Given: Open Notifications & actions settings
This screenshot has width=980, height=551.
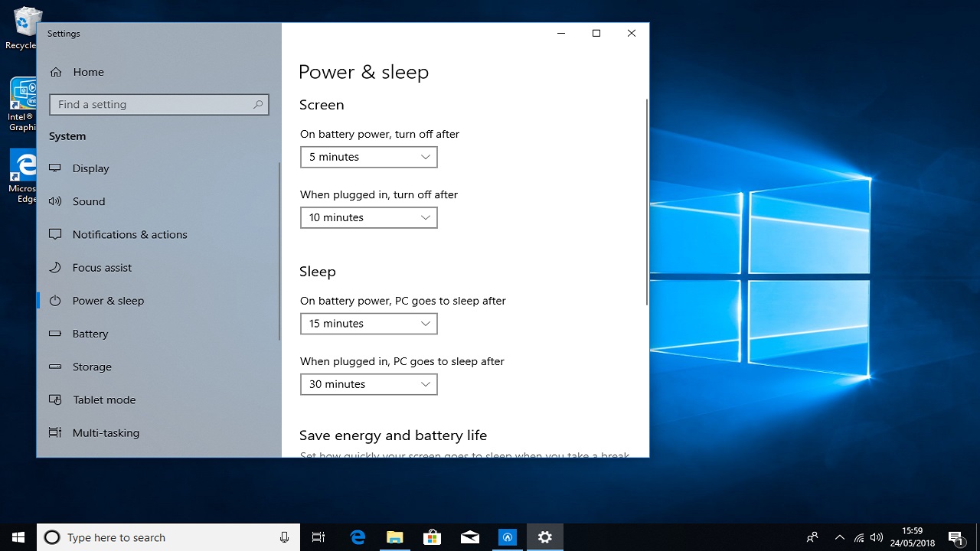Looking at the screenshot, I should (x=158, y=234).
